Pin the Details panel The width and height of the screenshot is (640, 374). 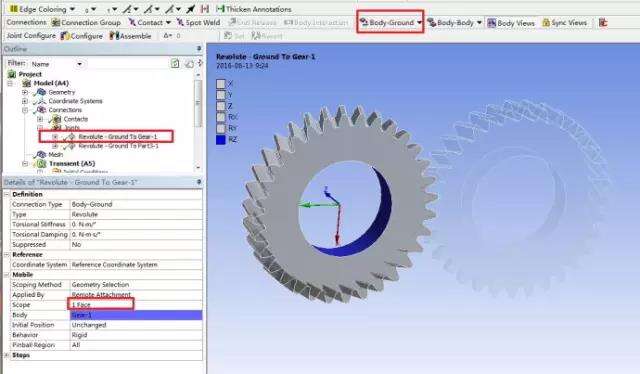coord(199,182)
